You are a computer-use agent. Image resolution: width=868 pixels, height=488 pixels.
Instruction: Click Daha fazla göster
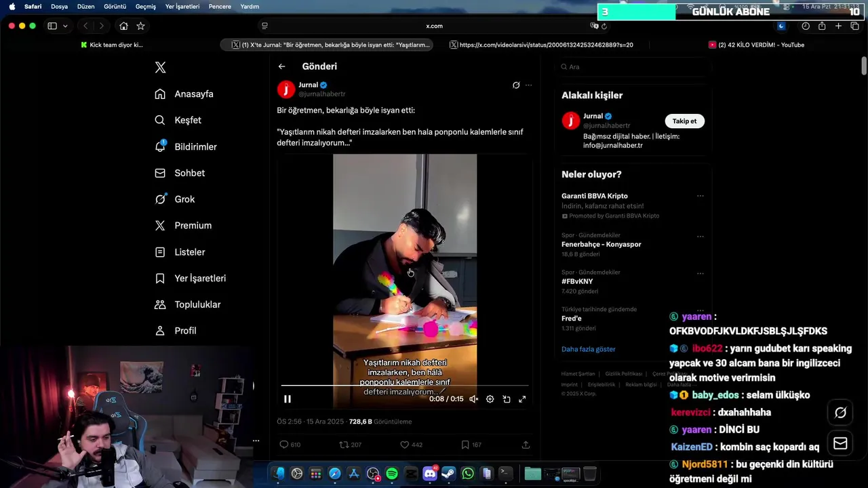click(589, 349)
